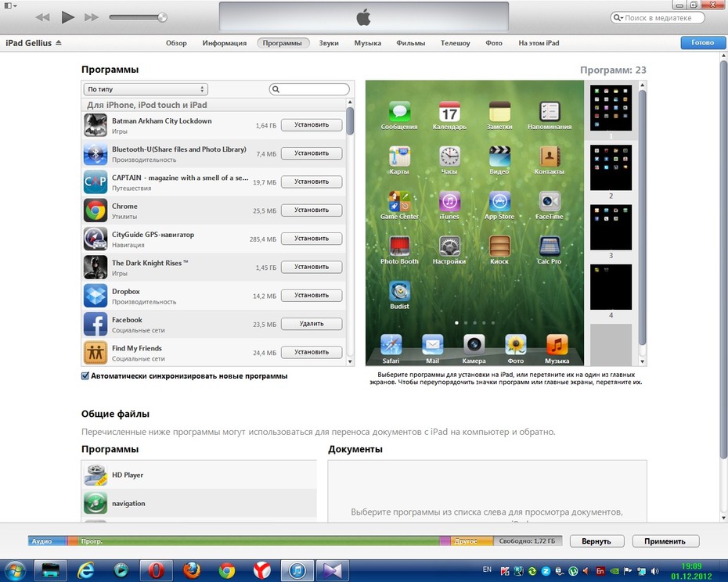Click the play button
This screenshot has width=728, height=582.
click(x=68, y=18)
